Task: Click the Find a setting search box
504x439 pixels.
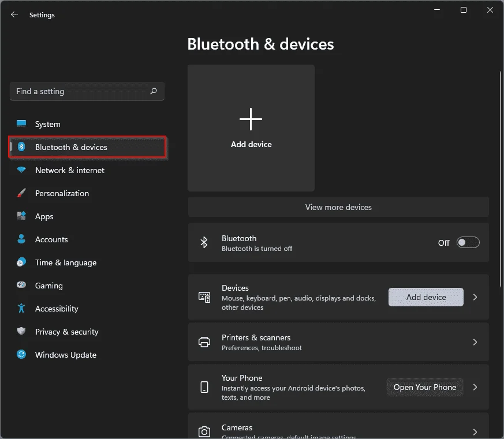Action: (87, 91)
